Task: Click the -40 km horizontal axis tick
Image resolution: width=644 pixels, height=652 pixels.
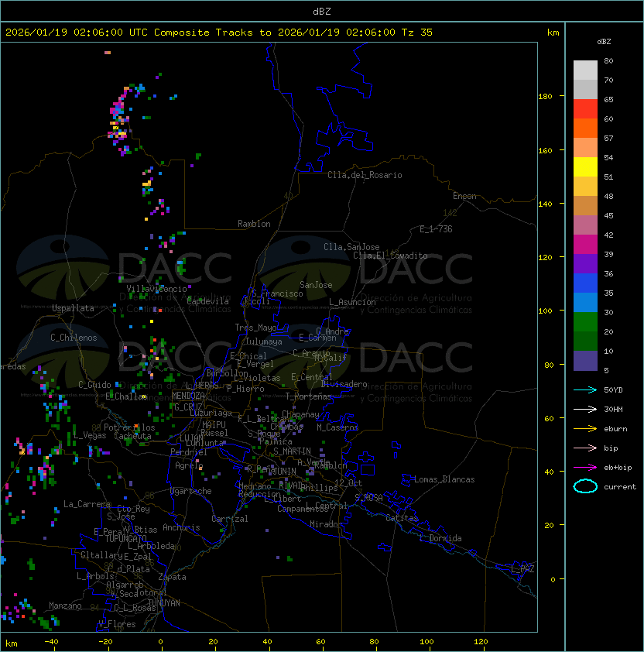Action: pos(51,642)
